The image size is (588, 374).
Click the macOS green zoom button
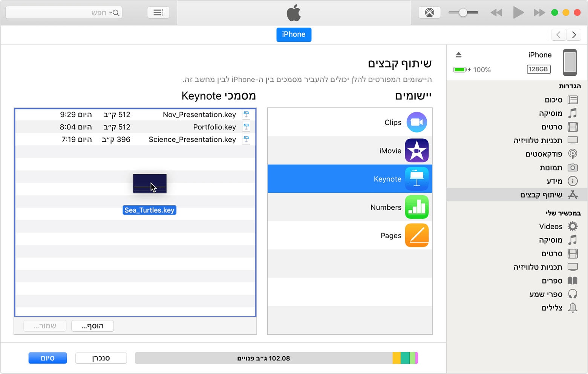pos(554,12)
